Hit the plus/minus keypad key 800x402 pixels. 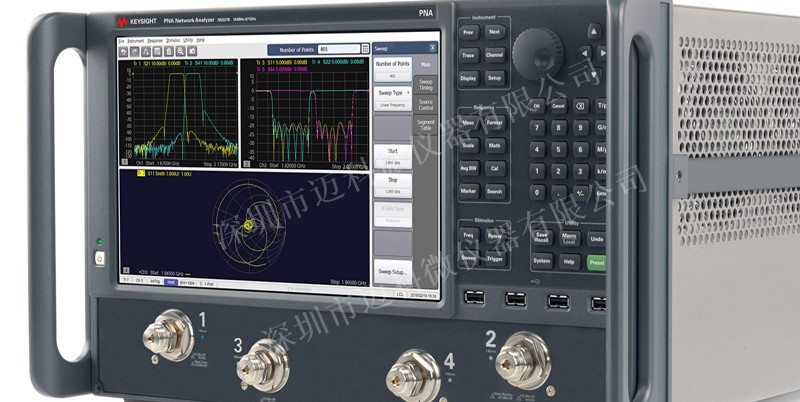pos(580,193)
